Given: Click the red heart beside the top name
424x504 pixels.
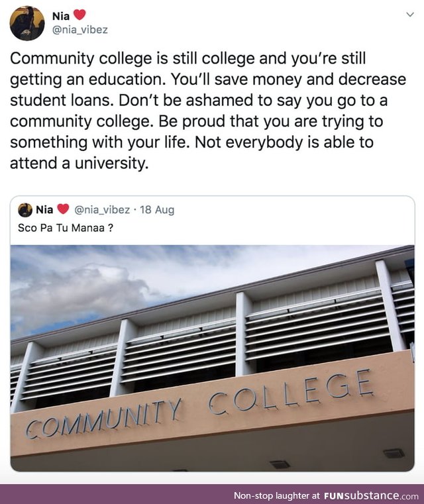Looking at the screenshot, I should click(x=79, y=15).
